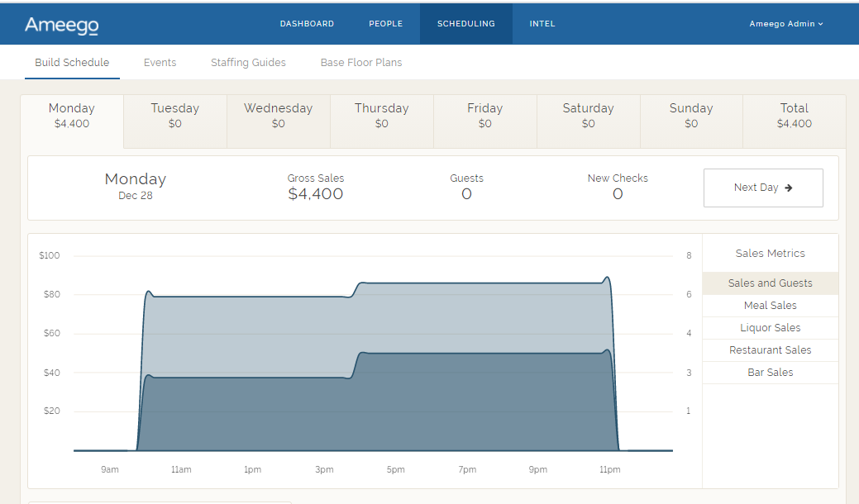Click the Ameego logo

point(62,25)
